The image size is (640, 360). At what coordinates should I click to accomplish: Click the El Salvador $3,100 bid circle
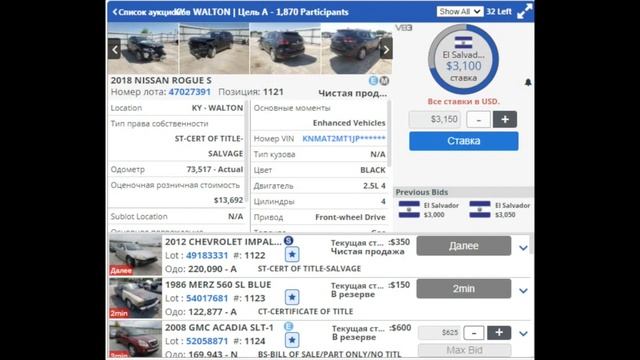tap(463, 59)
